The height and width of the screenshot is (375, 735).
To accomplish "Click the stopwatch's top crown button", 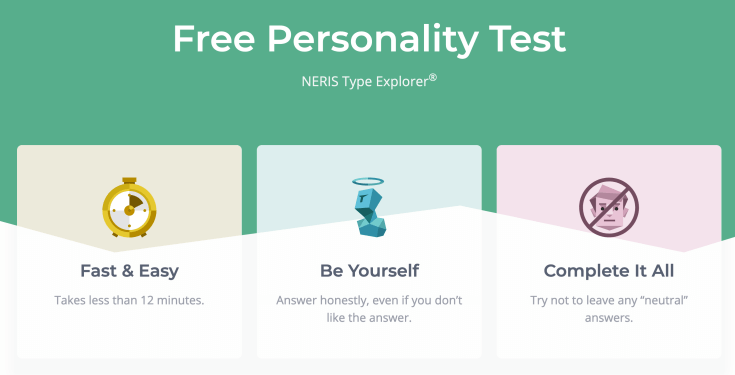I will [x=129, y=180].
